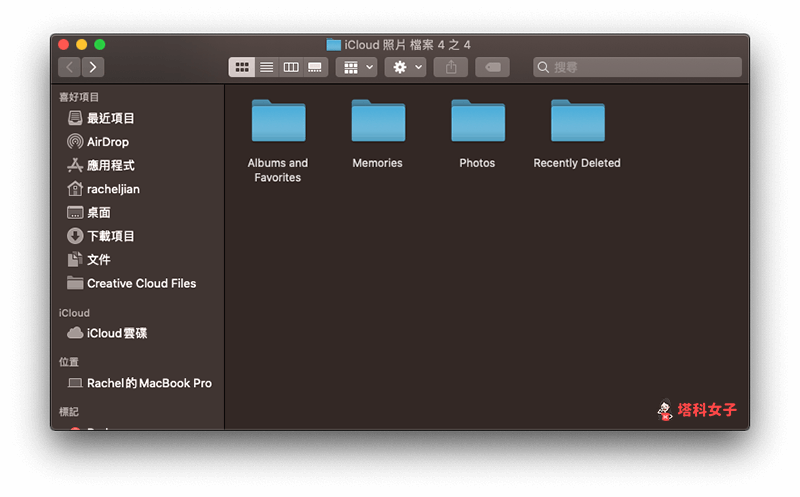Open the group-by arrangement dropdown

(x=357, y=67)
